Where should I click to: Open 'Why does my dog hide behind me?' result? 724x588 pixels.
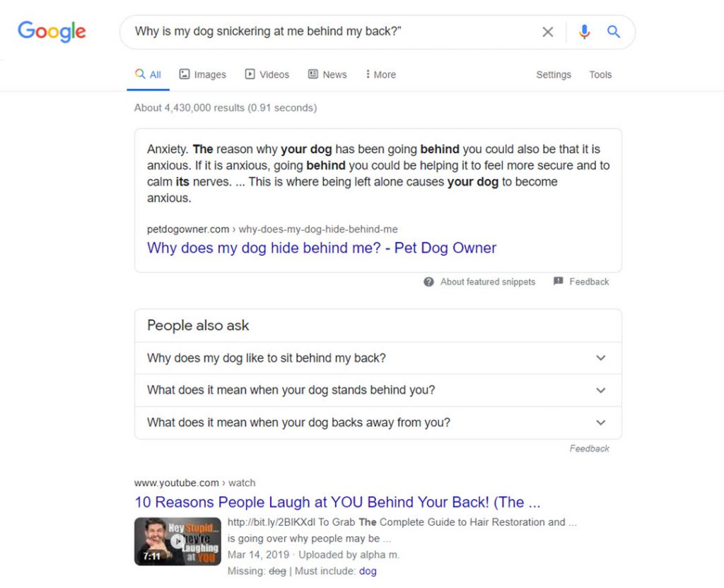(x=320, y=248)
